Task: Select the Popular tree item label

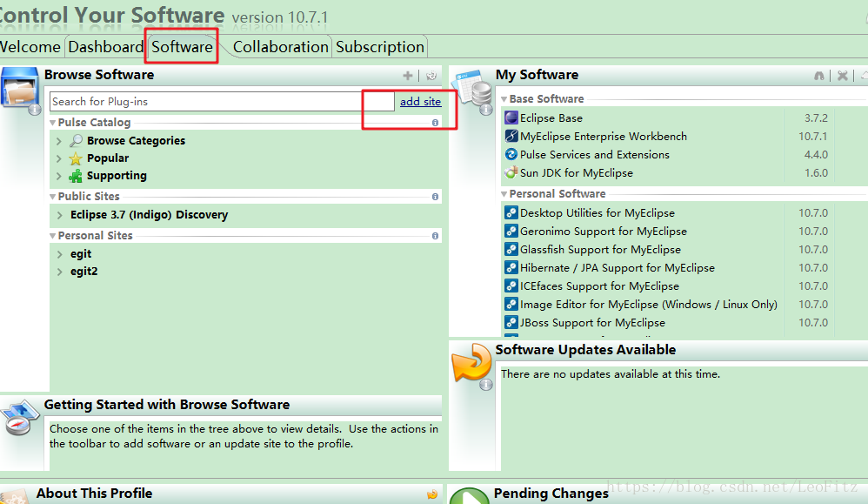Action: (x=108, y=158)
